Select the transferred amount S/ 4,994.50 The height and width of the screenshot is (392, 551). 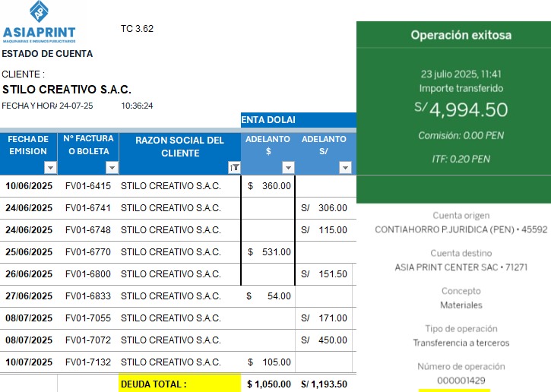point(461,110)
